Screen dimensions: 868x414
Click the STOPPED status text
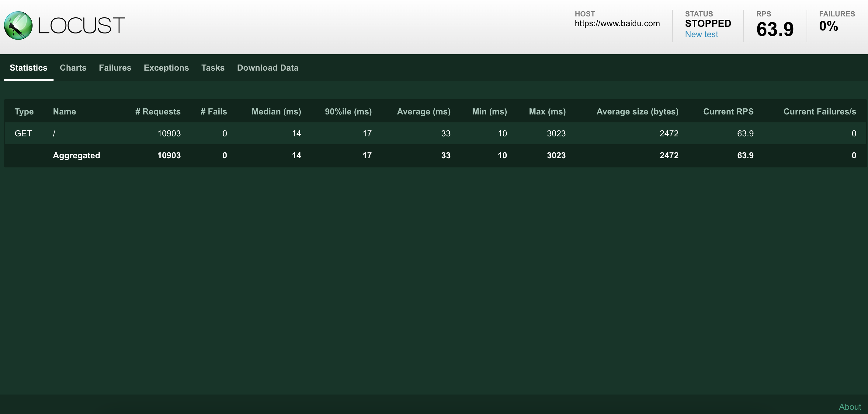708,24
